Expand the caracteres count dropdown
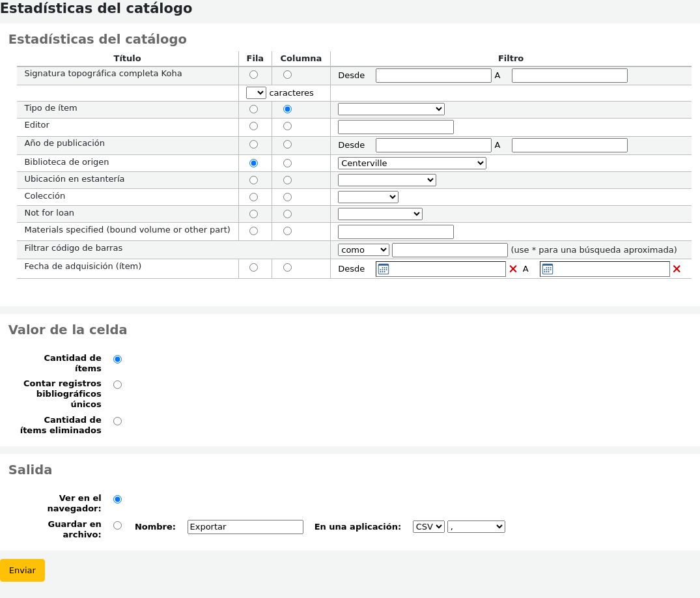 [256, 93]
